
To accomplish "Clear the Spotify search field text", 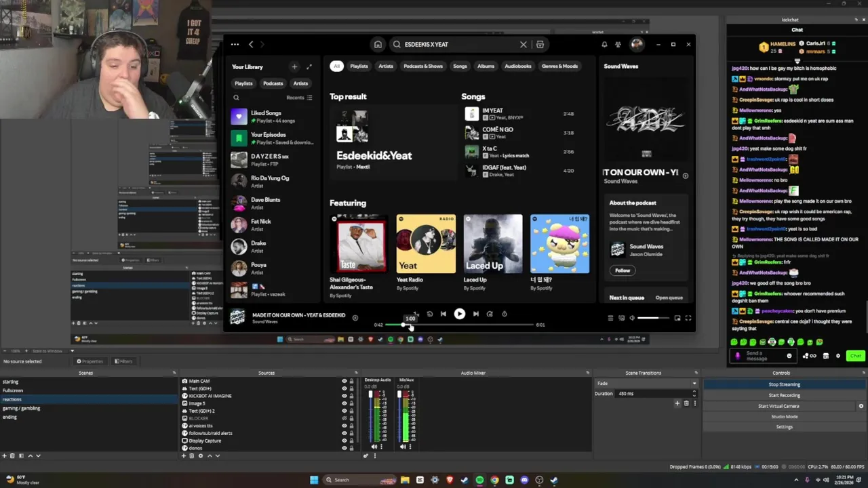I will (x=524, y=45).
